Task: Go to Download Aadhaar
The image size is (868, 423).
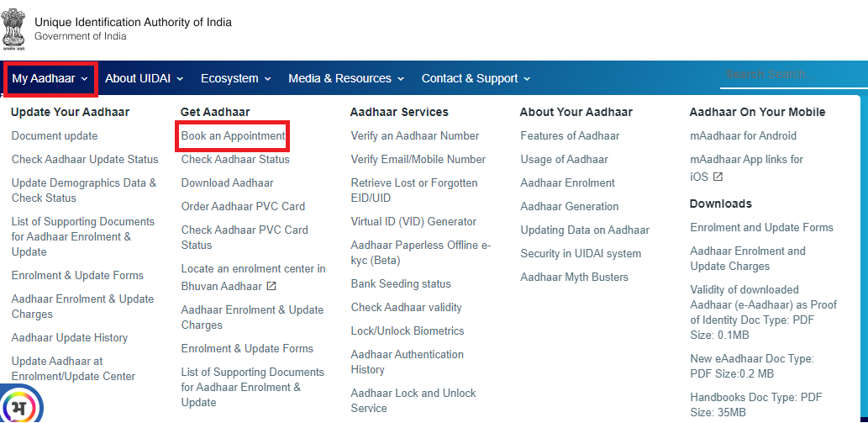Action: [227, 183]
